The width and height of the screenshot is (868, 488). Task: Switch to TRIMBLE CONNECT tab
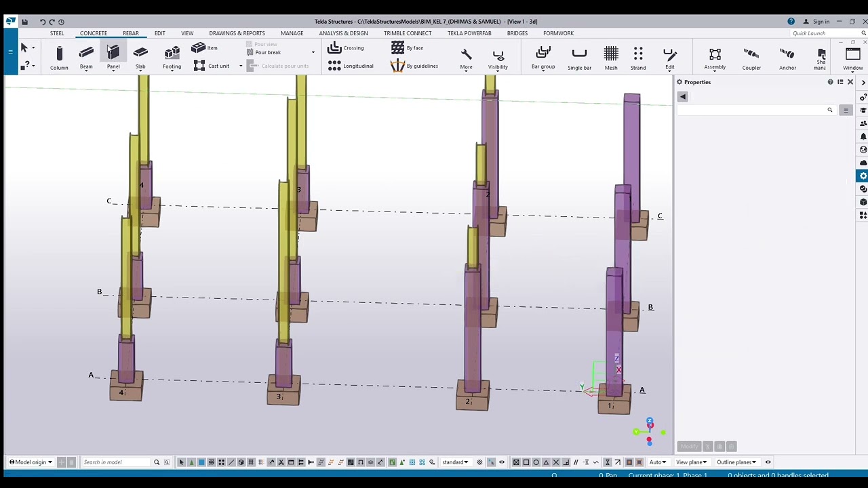(408, 33)
